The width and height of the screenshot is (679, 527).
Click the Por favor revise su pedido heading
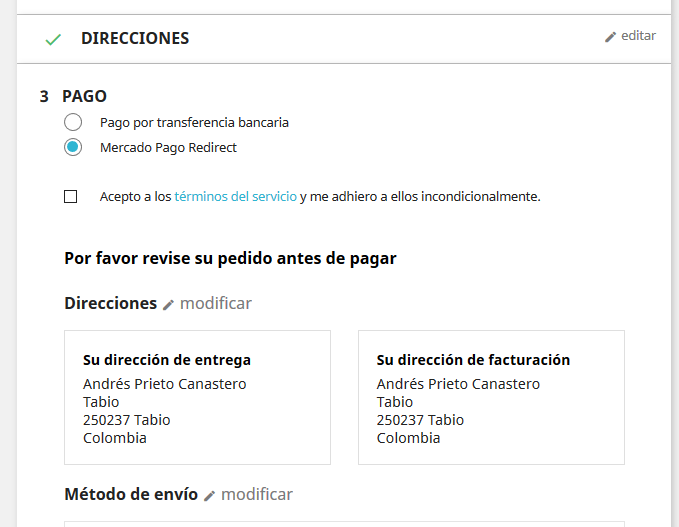click(x=230, y=259)
